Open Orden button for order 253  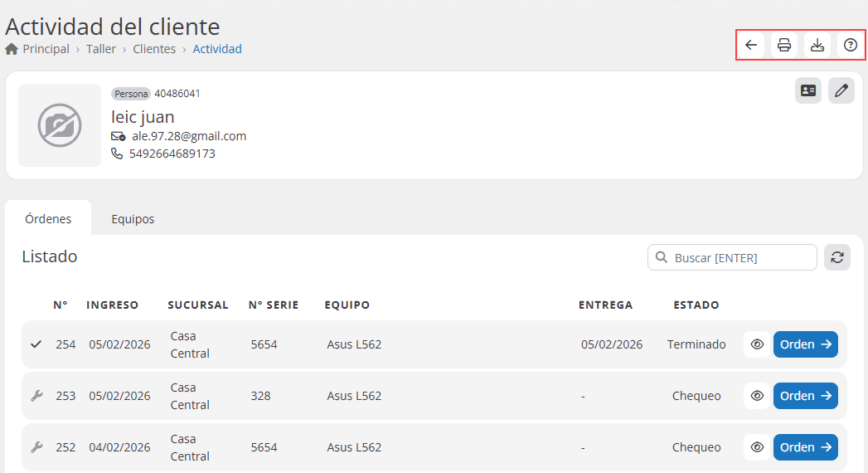tap(806, 396)
